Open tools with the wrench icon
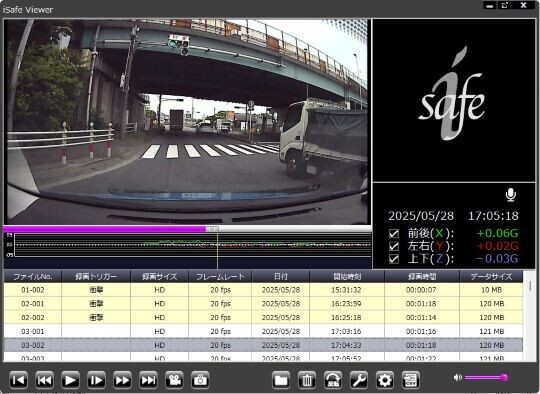540x394 pixels. tap(359, 380)
